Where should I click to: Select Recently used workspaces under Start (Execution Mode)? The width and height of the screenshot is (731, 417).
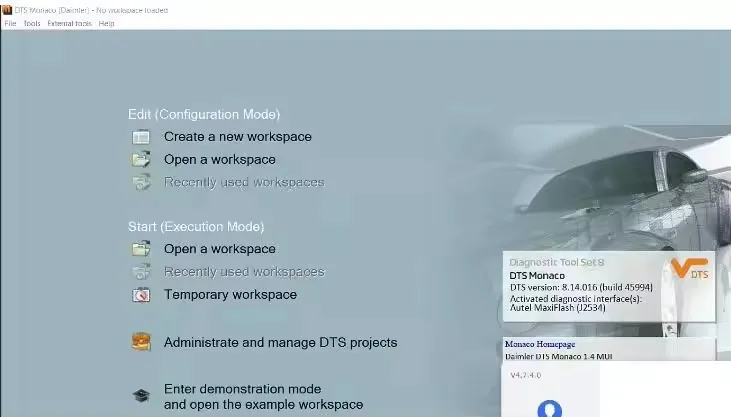(244, 272)
